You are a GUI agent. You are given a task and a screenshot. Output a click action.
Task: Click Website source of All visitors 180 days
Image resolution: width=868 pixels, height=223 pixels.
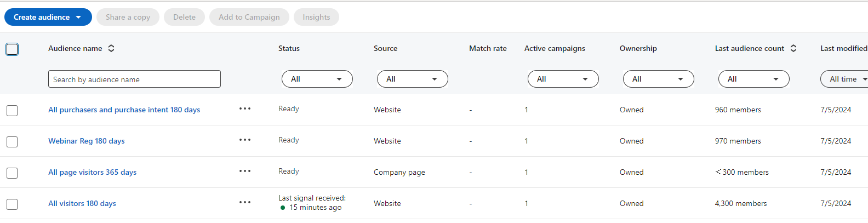[x=387, y=203]
